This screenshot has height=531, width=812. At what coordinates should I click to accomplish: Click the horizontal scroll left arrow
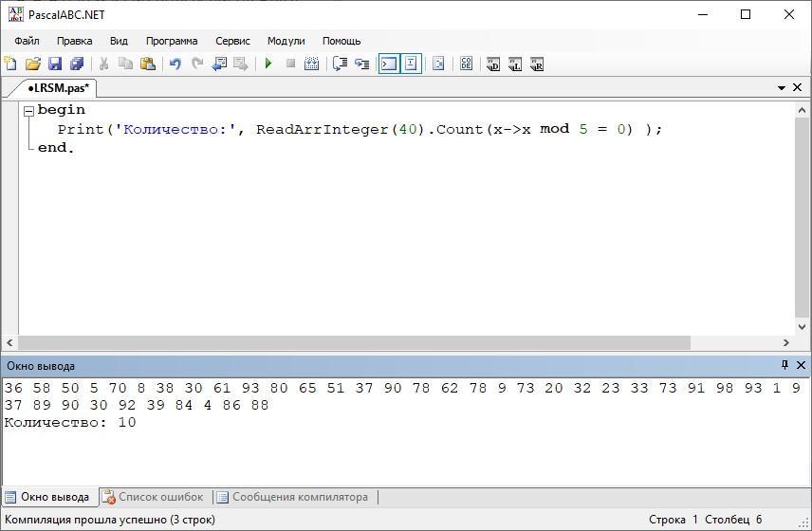[x=9, y=342]
